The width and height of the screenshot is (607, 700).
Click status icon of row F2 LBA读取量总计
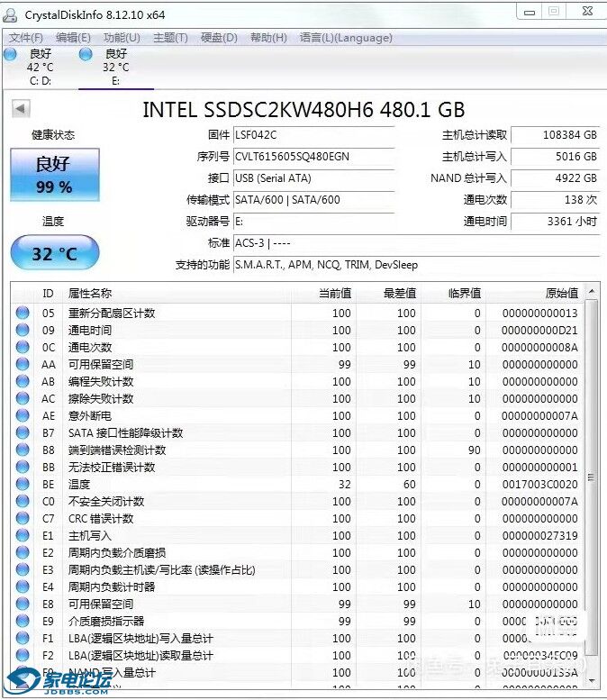tap(23, 655)
